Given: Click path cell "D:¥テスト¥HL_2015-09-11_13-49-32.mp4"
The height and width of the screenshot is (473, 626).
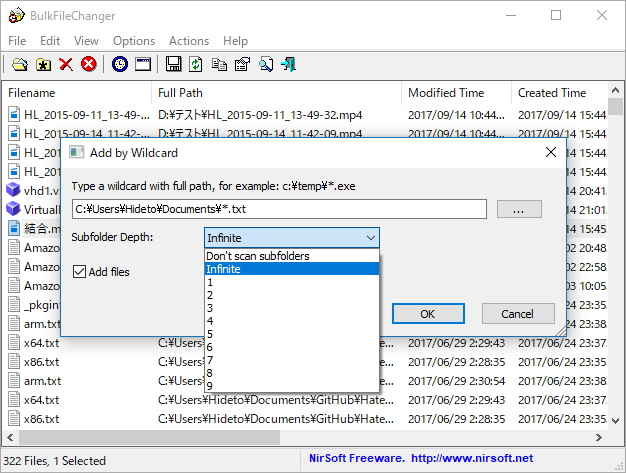Looking at the screenshot, I should (260, 115).
